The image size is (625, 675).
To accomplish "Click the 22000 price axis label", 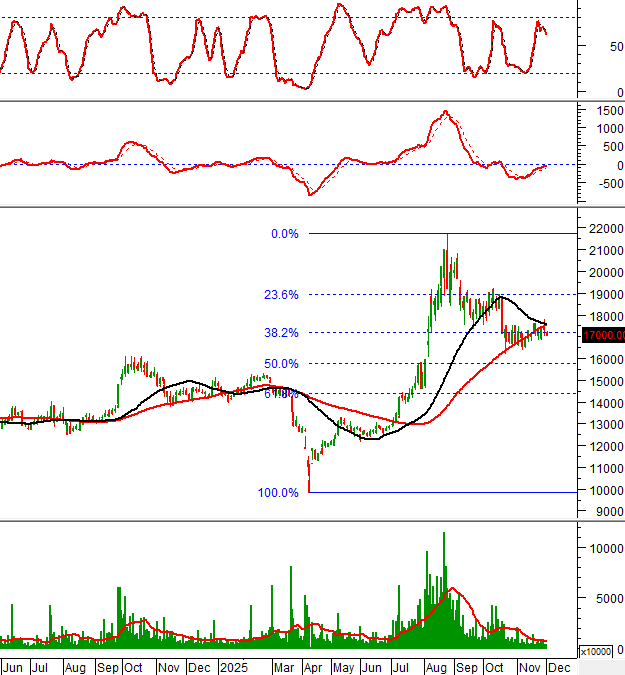I will tap(601, 229).
